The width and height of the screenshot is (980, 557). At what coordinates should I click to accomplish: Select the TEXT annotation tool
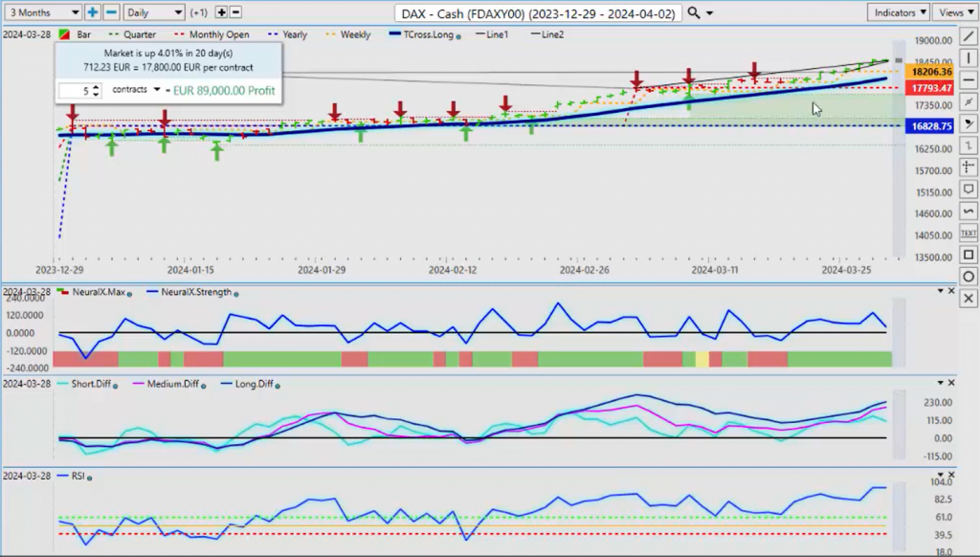pyautogui.click(x=969, y=234)
